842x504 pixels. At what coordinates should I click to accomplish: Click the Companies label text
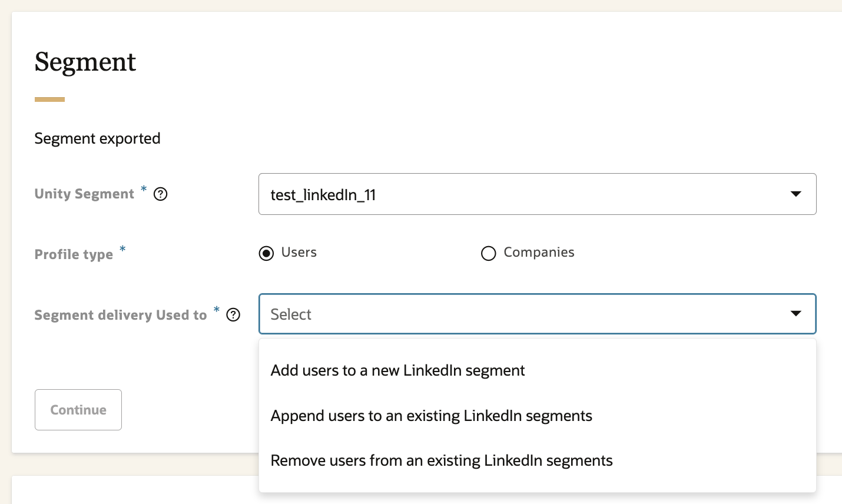pyautogui.click(x=539, y=252)
